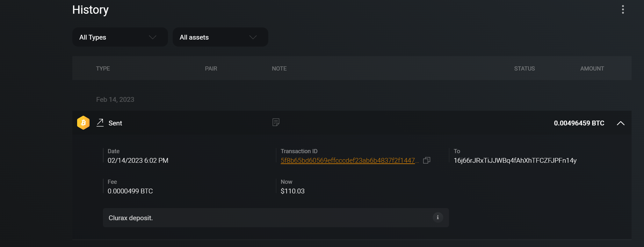Screen dimensions: 644x247
Task: Click the Clurax deposit note field
Action: point(276,218)
